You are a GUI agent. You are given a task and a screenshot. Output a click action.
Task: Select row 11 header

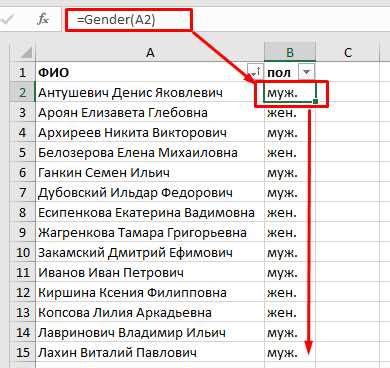(22, 272)
